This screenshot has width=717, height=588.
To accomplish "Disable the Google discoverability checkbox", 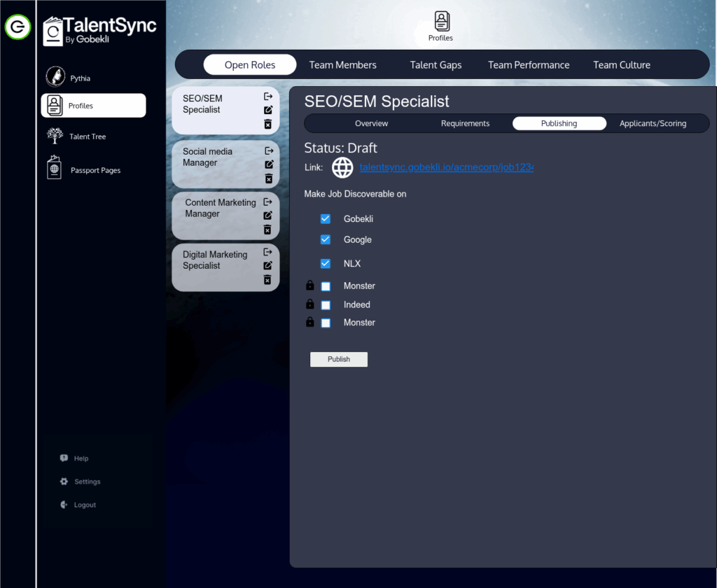I will 326,239.
